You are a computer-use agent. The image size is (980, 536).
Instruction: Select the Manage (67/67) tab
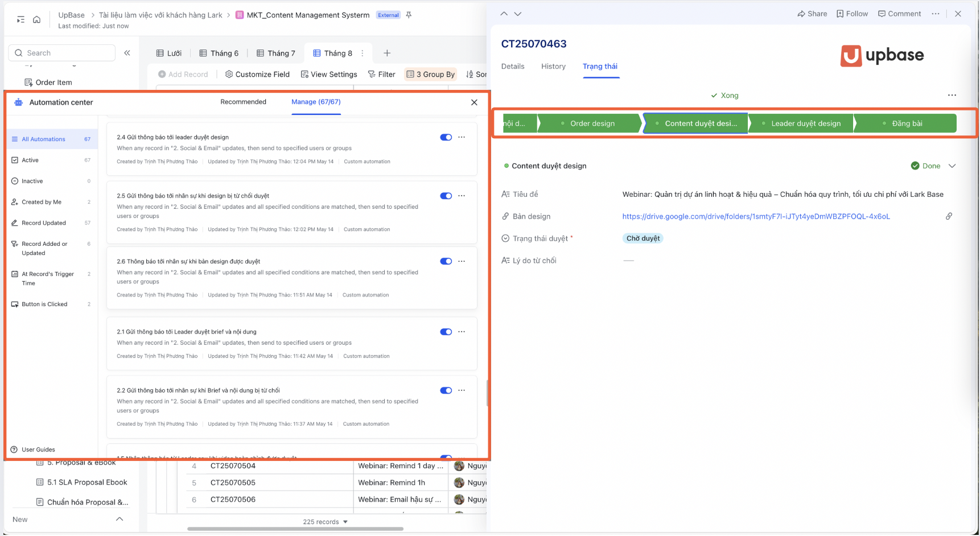[316, 102]
